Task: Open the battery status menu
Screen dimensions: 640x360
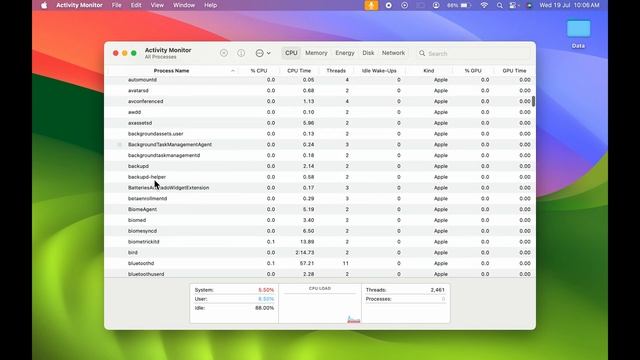Action: tap(459, 5)
